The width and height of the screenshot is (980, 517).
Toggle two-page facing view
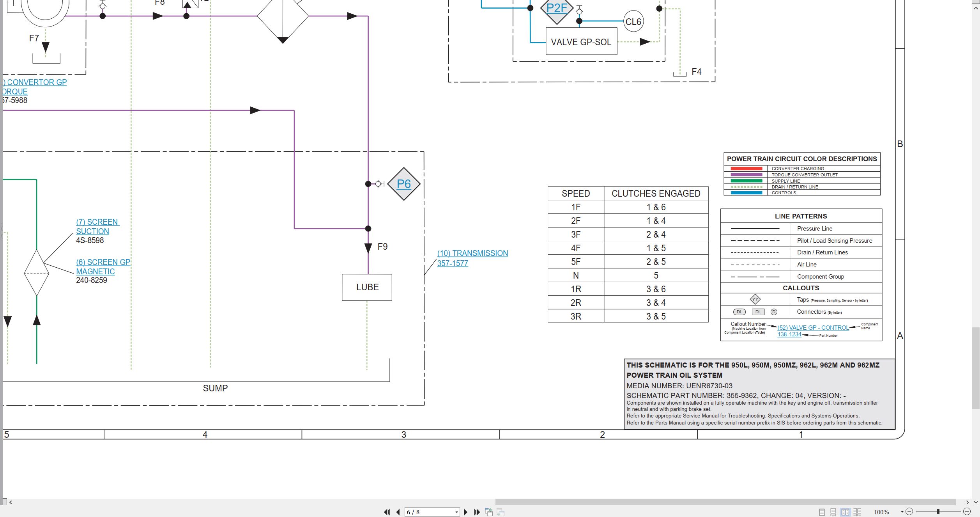[x=845, y=512]
